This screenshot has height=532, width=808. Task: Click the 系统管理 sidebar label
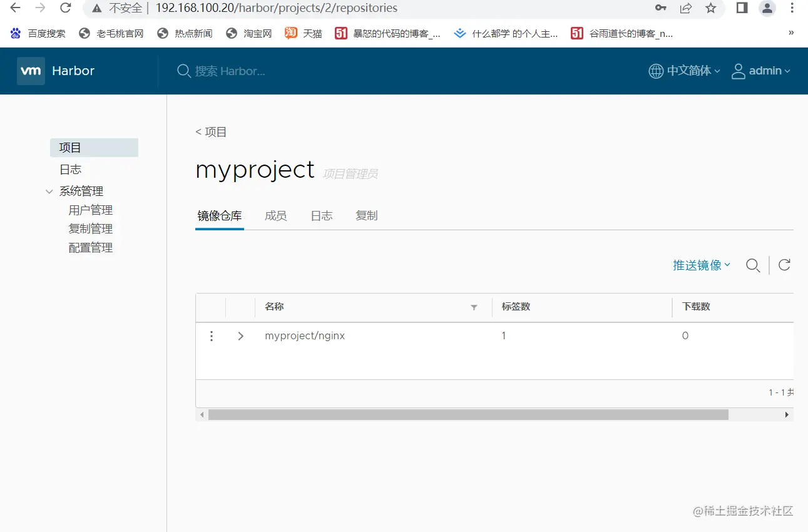tap(81, 192)
